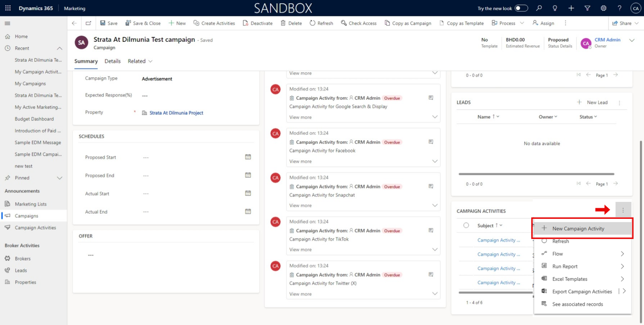Collapse the Recent section in sidebar

[59, 48]
